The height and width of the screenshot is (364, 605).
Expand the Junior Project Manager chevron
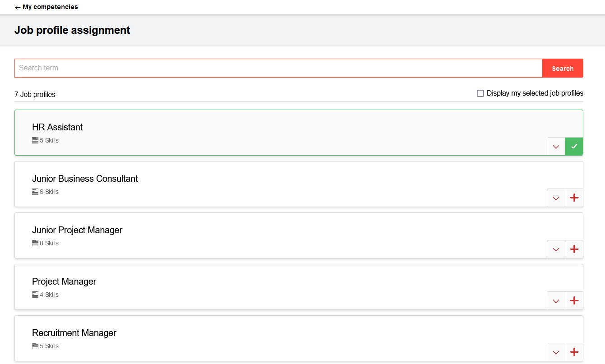pos(556,249)
